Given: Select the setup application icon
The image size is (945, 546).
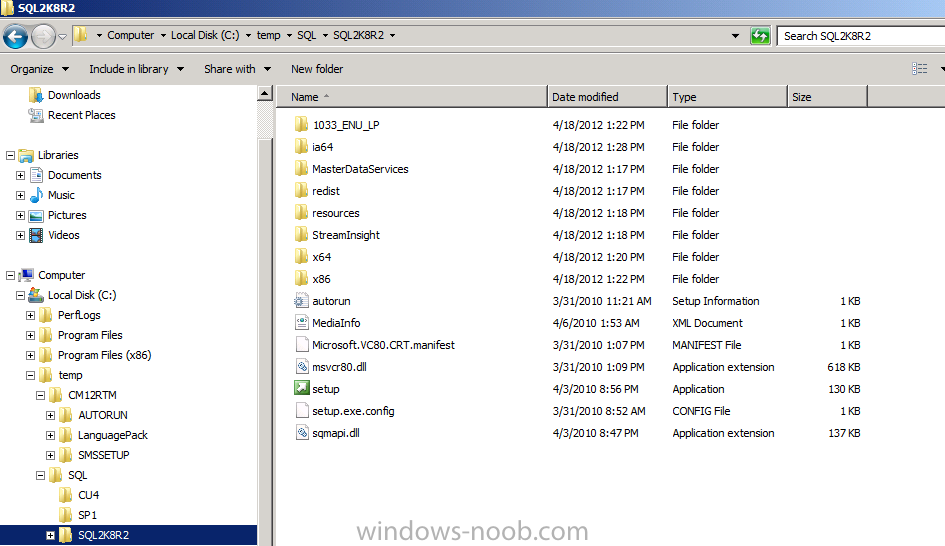Looking at the screenshot, I should [x=301, y=388].
